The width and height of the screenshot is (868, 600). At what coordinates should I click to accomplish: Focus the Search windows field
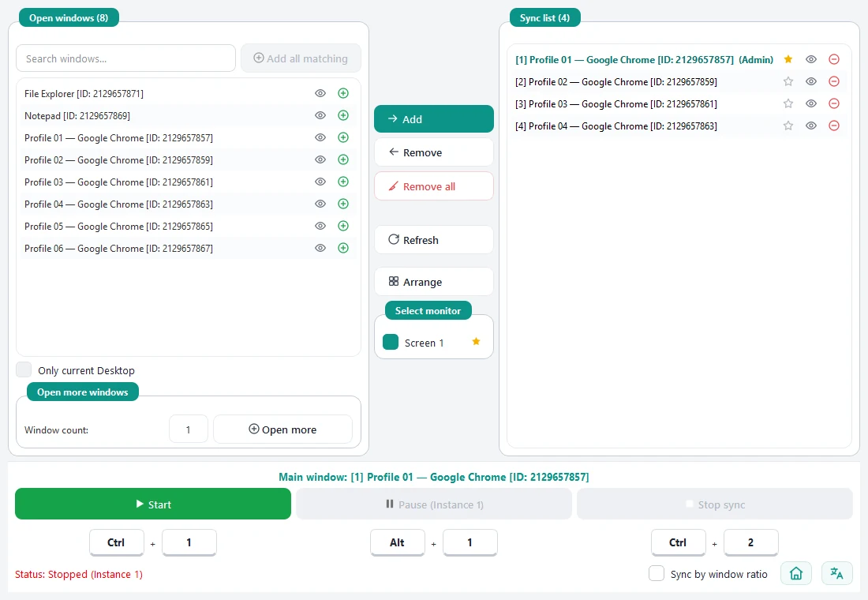(126, 58)
